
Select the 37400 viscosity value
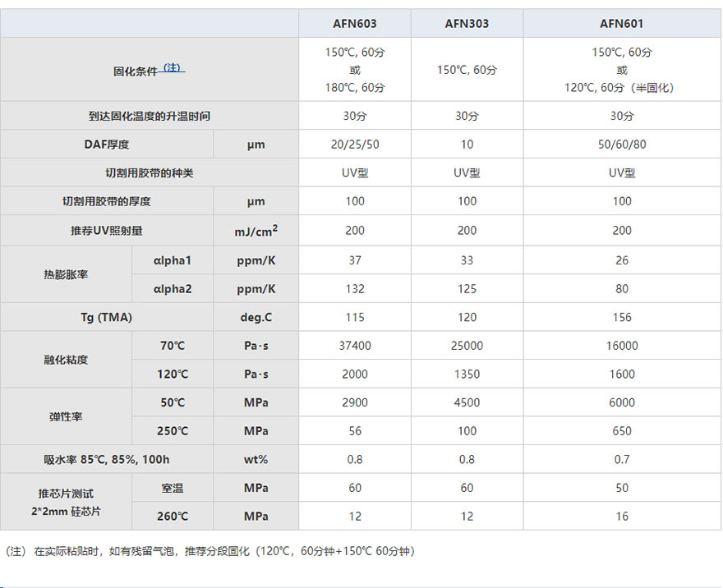355,346
